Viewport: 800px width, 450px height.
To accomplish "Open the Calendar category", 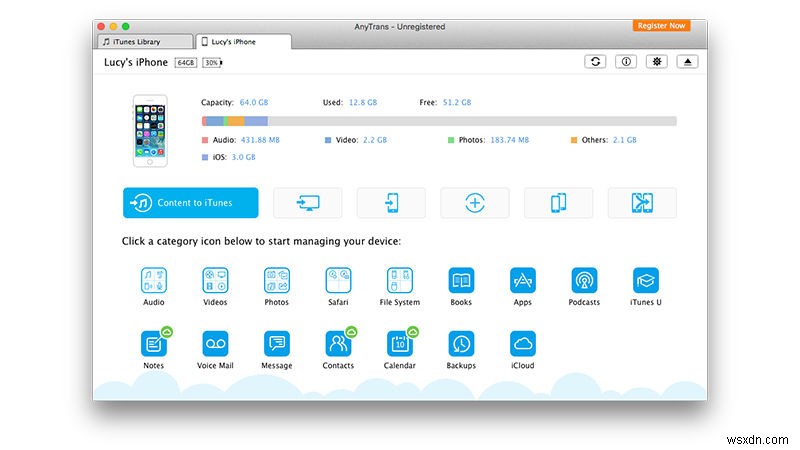I will [x=399, y=343].
